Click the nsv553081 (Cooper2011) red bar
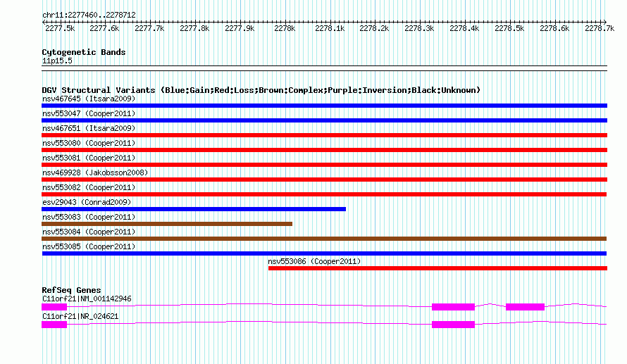Image resolution: width=627 pixels, height=364 pixels. [x=324, y=165]
